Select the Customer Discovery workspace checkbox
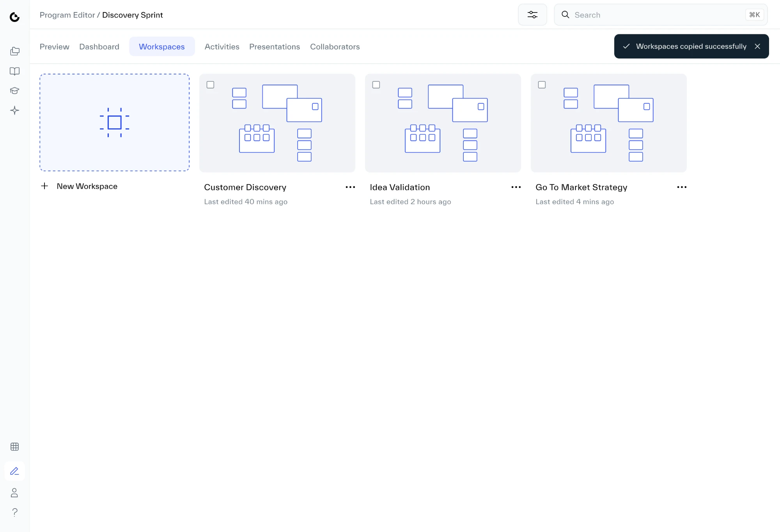The image size is (780, 532). pyautogui.click(x=210, y=85)
